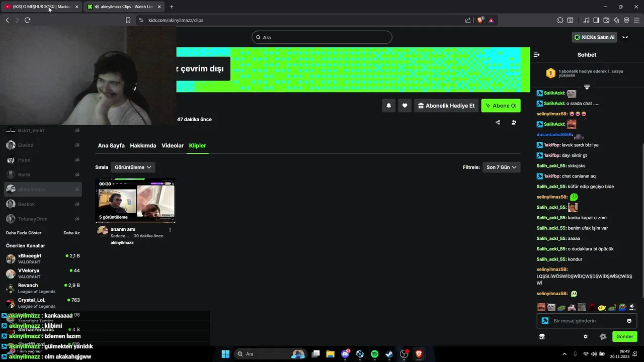Click KICKs Satın Al button

click(x=594, y=37)
